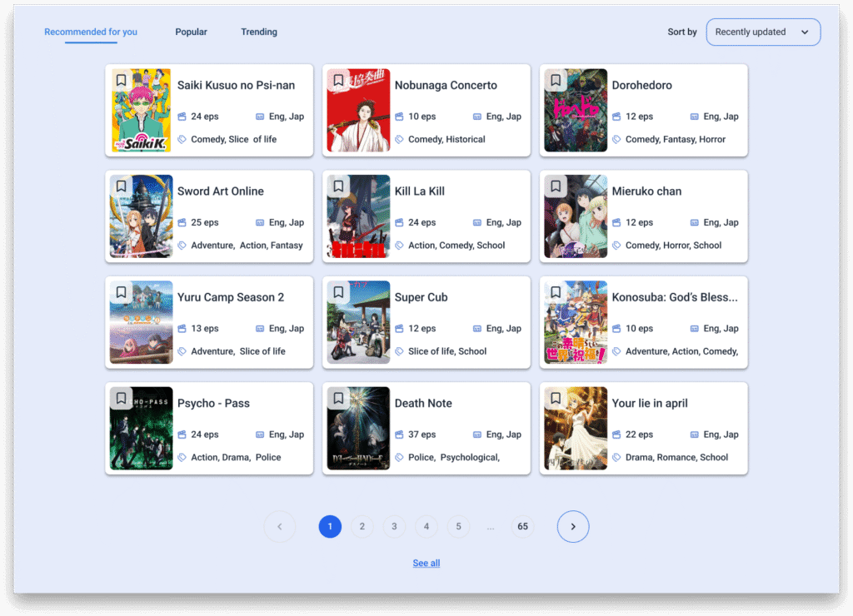This screenshot has height=616, width=853.
Task: Click the bookmark icon on Death Note
Action: 338,399
